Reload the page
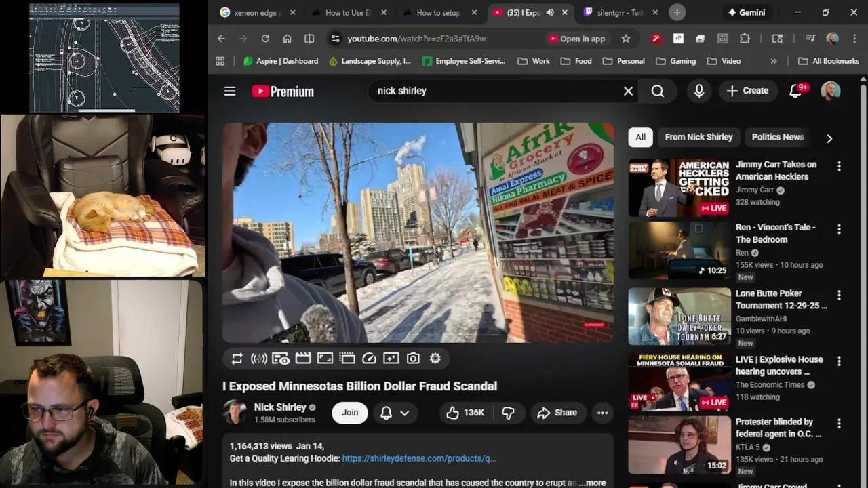 (265, 39)
